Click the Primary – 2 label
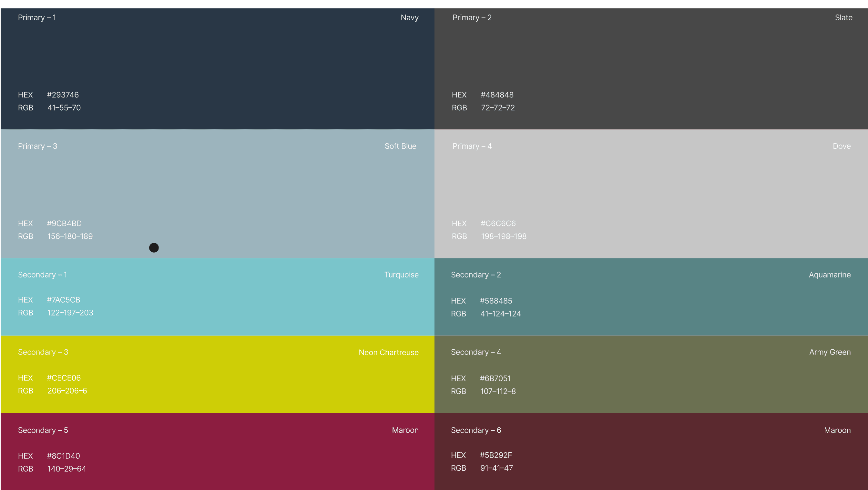 [472, 17]
